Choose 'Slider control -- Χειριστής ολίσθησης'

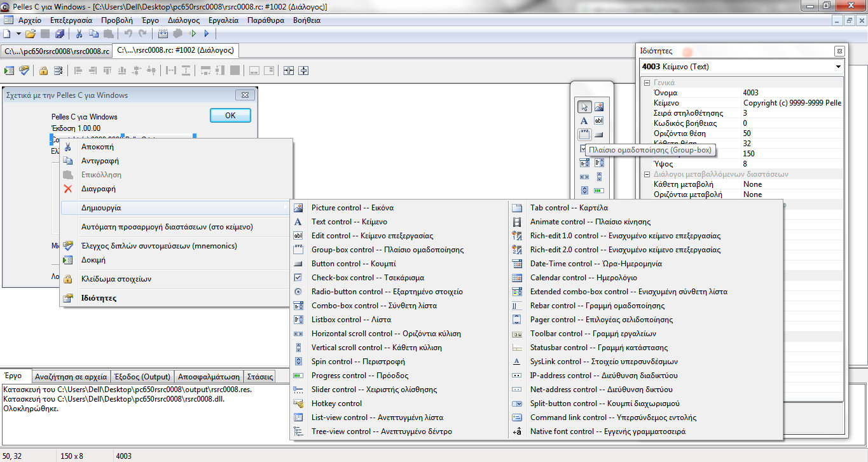pos(399,390)
